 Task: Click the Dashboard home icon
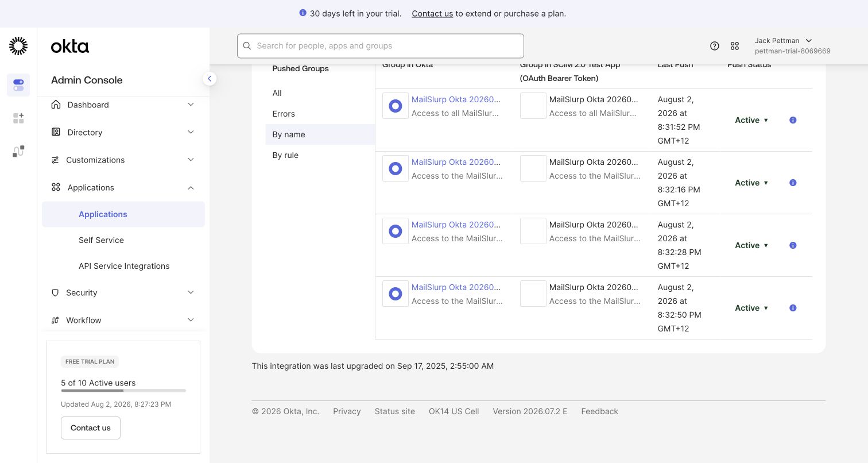click(x=56, y=105)
